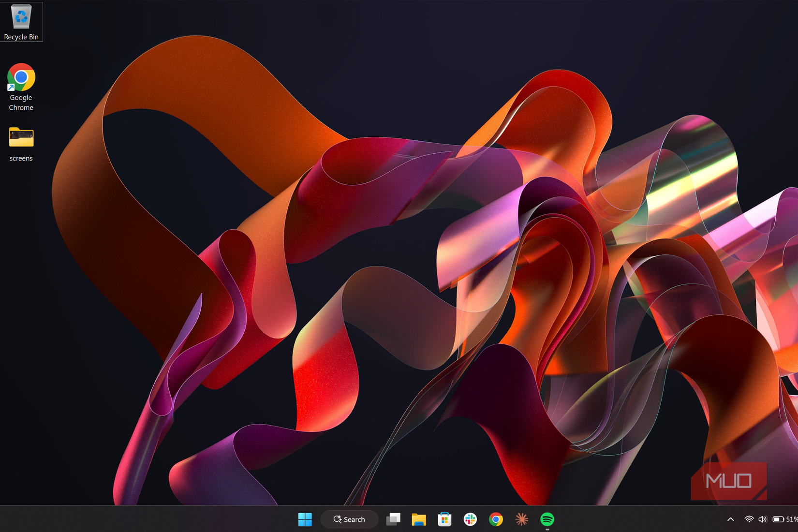798x532 pixels.
Task: Click the taskbar Search box
Action: [x=350, y=519]
